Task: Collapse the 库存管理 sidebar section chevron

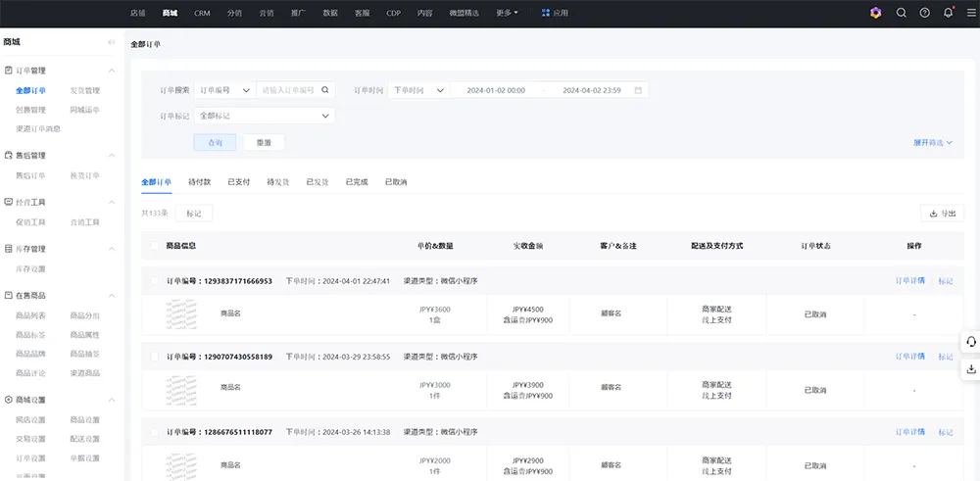Action: coord(112,249)
